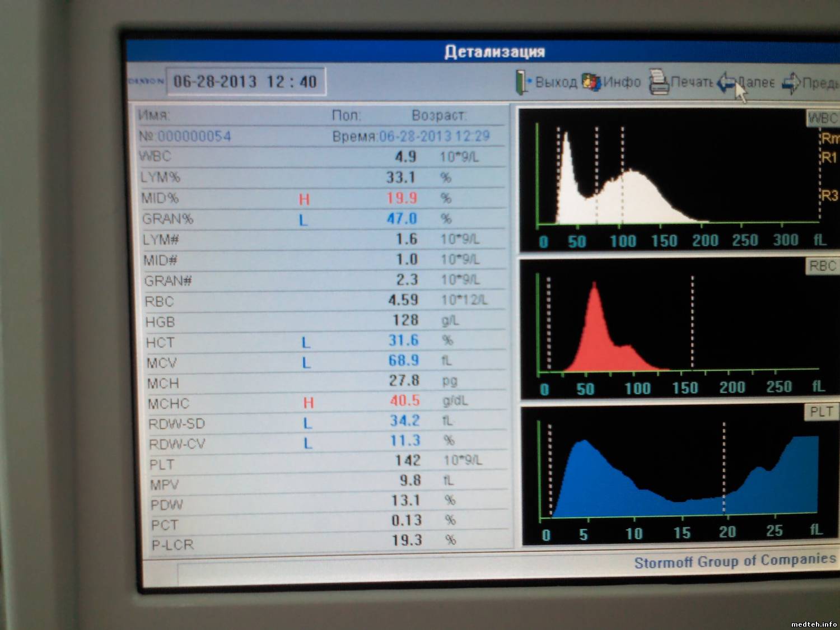Image resolution: width=840 pixels, height=630 pixels.
Task: Click the Выход exit door icon
Action: [x=522, y=82]
